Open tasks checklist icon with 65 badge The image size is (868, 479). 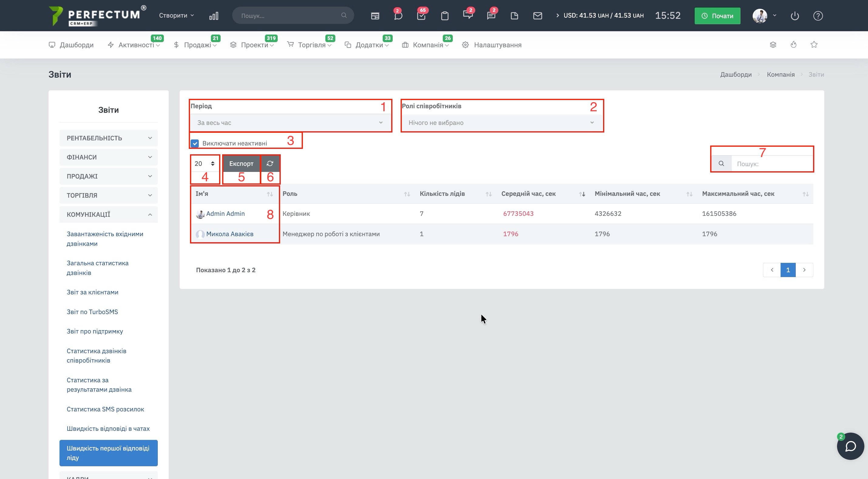pos(421,16)
